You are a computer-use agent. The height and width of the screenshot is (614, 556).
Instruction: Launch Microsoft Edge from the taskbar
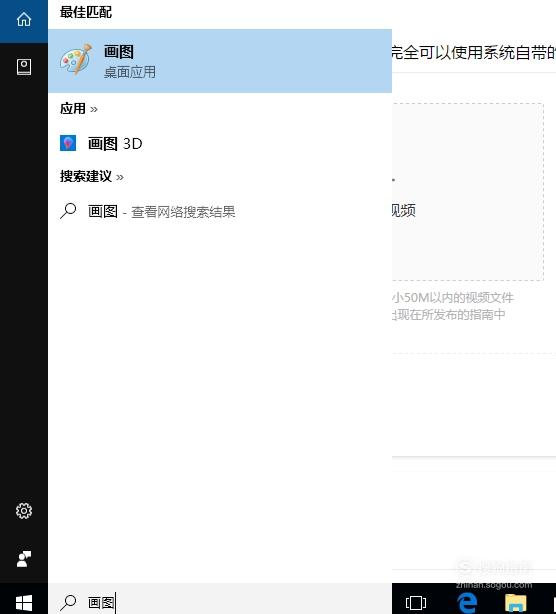pyautogui.click(x=467, y=603)
